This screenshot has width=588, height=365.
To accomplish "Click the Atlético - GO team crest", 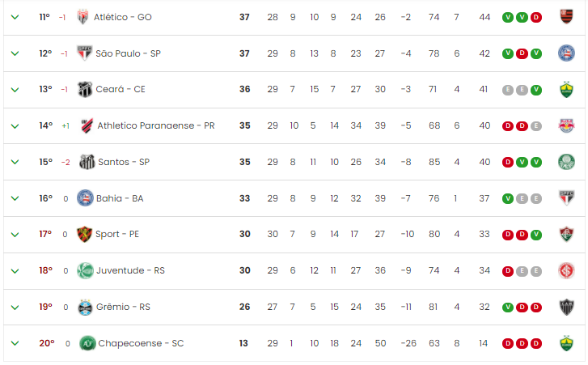I will tap(82, 17).
